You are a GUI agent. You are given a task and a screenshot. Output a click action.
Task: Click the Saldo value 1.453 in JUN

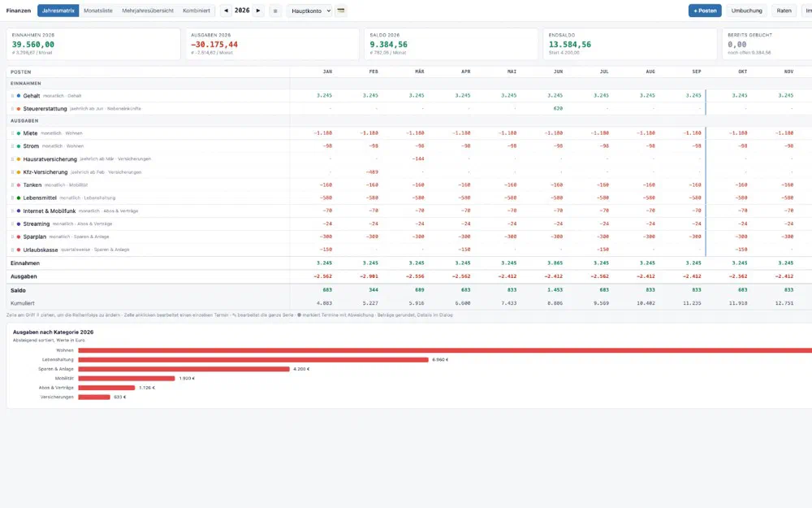554,290
